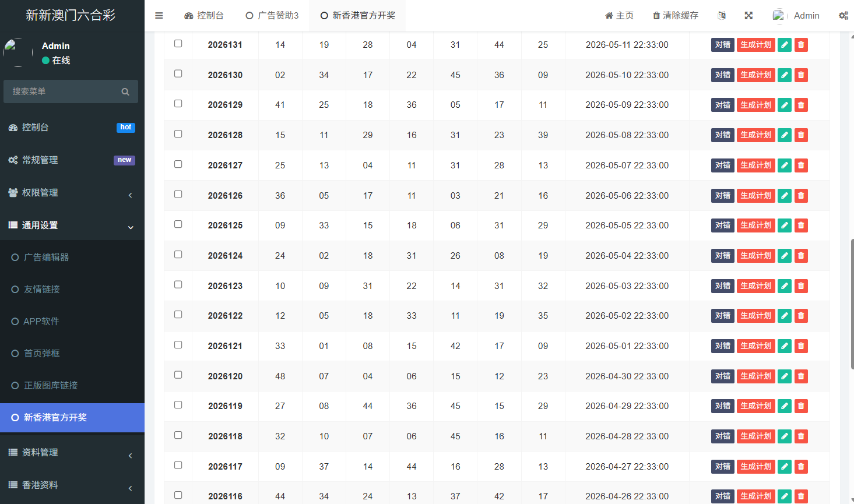Tick the checkbox for row 2026119
This screenshot has height=504, width=854.
(178, 404)
